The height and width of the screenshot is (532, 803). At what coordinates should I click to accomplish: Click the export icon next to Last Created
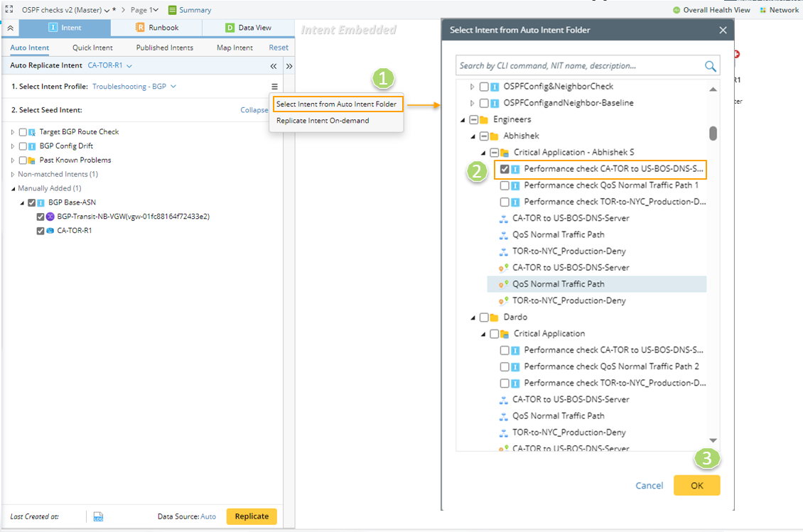[99, 516]
